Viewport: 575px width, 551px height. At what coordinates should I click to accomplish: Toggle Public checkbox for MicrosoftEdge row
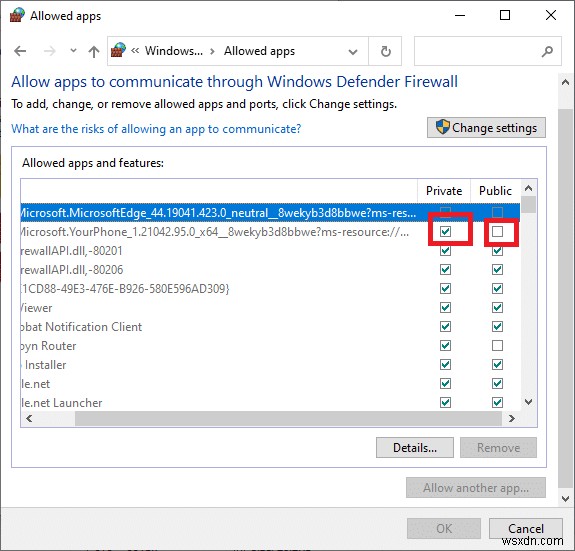point(498,212)
